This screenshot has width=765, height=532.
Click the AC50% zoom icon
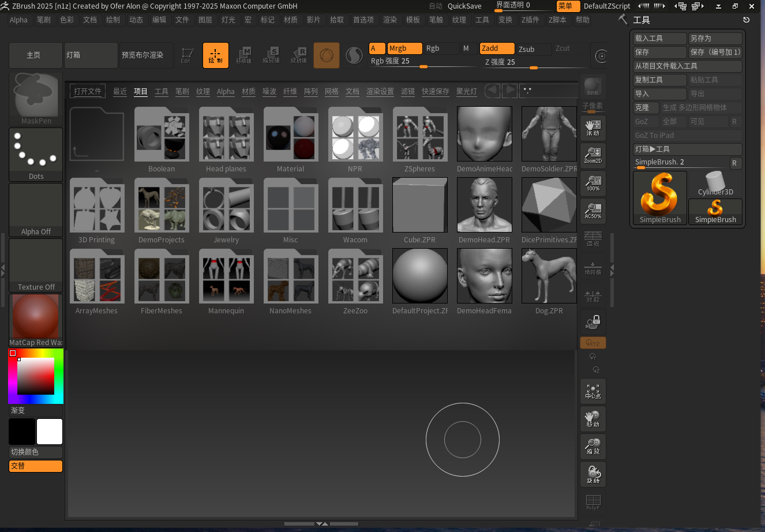coord(592,211)
